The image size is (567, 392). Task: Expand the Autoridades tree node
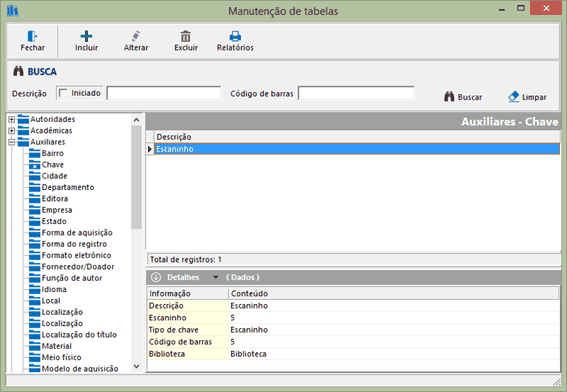click(12, 119)
